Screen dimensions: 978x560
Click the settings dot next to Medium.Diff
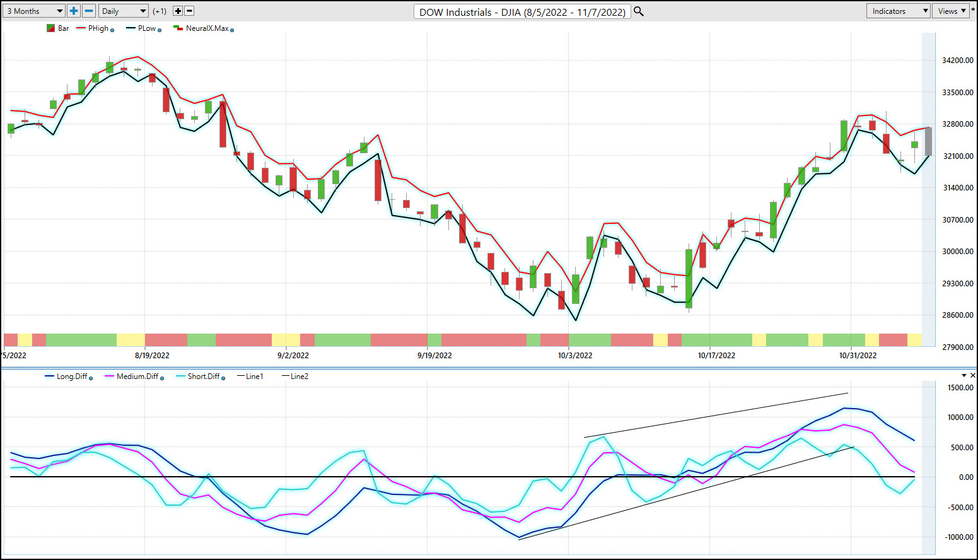pos(162,378)
